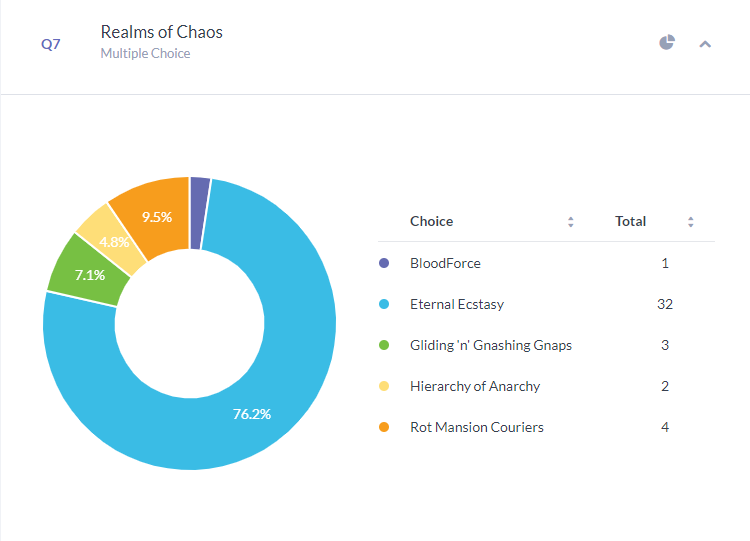Click the 7.1% green donut slice
This screenshot has height=541, width=750.
coord(89,275)
